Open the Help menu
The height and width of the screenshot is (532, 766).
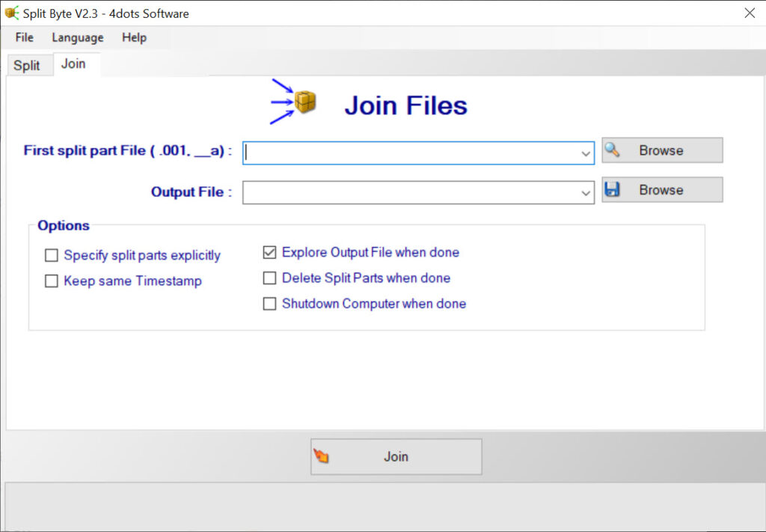click(134, 37)
